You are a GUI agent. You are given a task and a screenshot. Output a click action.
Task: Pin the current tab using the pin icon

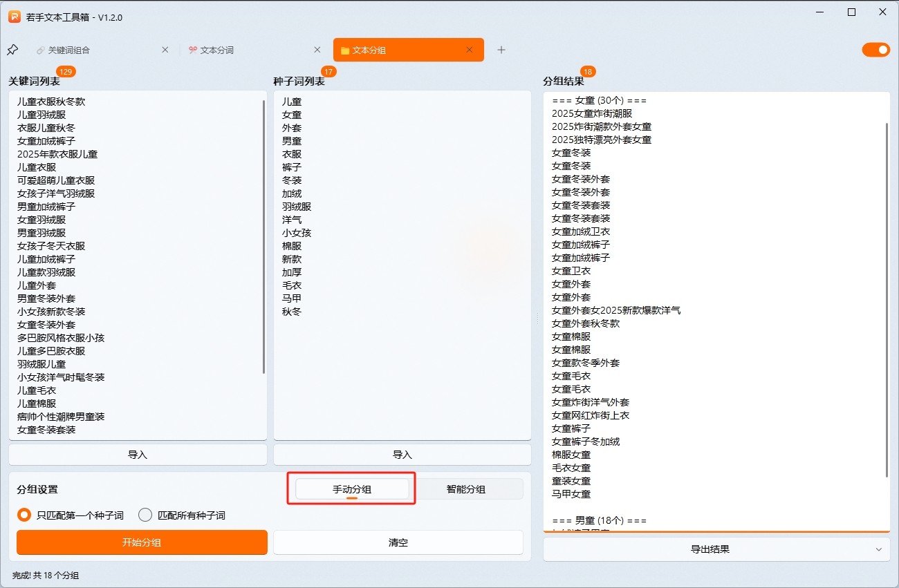[x=12, y=49]
